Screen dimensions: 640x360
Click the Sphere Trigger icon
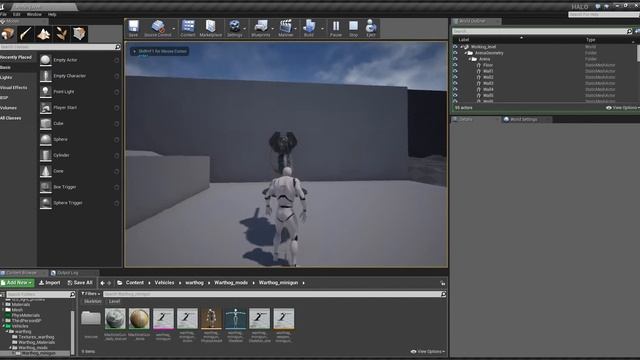click(46, 203)
